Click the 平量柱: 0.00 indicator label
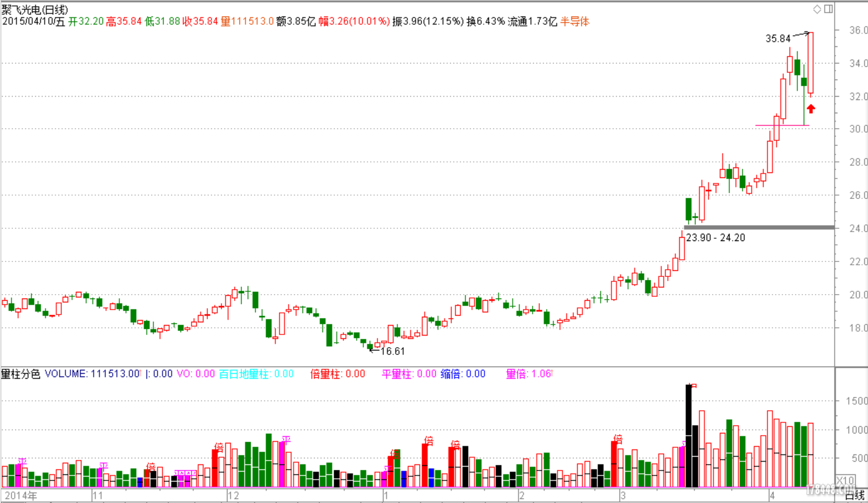868x503 pixels. click(409, 374)
